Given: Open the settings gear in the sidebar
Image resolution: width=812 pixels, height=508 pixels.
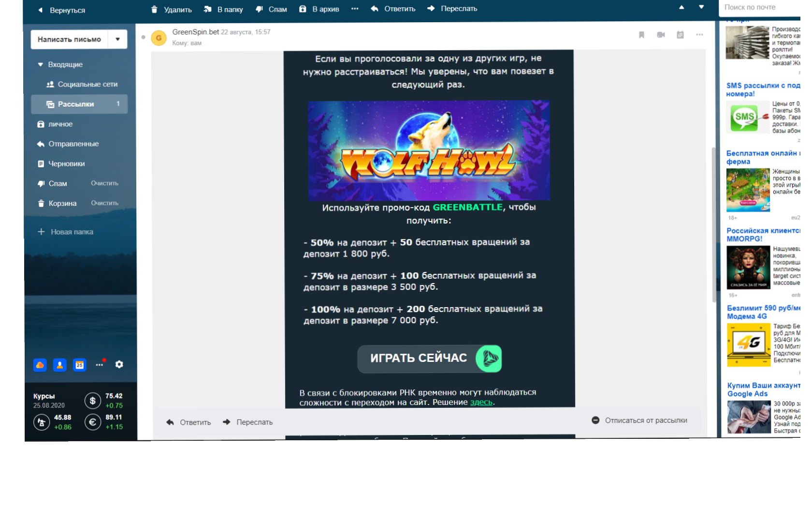Looking at the screenshot, I should [119, 364].
